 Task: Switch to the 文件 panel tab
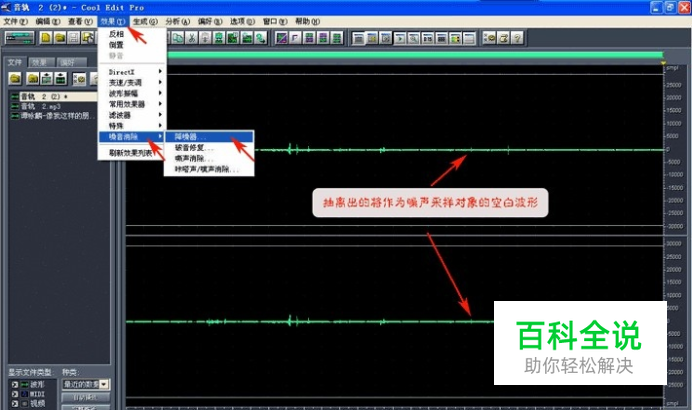click(15, 62)
